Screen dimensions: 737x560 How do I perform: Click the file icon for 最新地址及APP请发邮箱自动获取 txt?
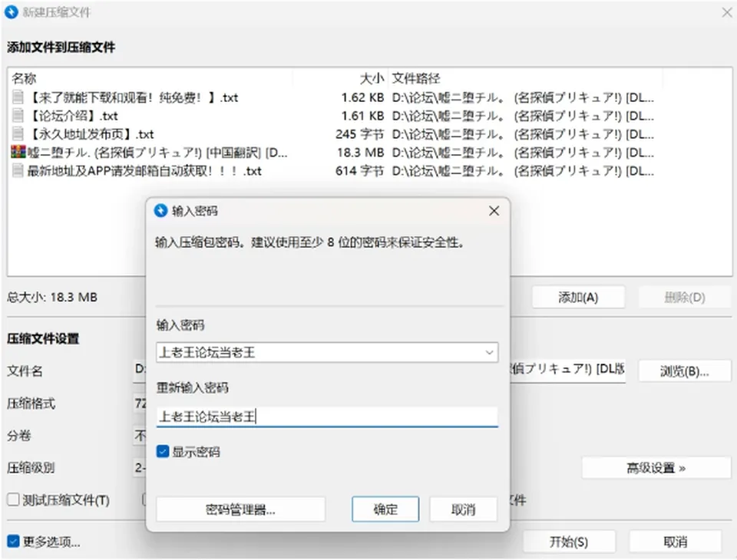tap(18, 170)
